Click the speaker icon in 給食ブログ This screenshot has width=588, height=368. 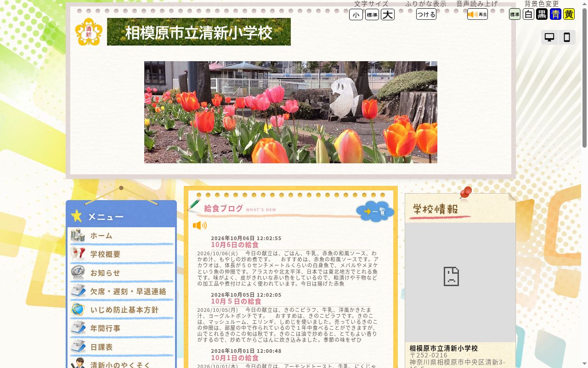pyautogui.click(x=200, y=225)
